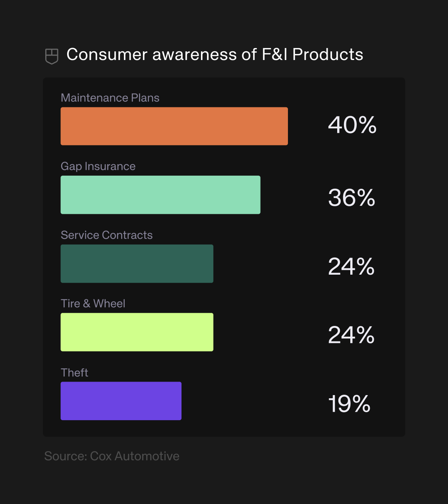448x504 pixels.
Task: Click the word 'Source:' in the footer
Action: point(66,456)
